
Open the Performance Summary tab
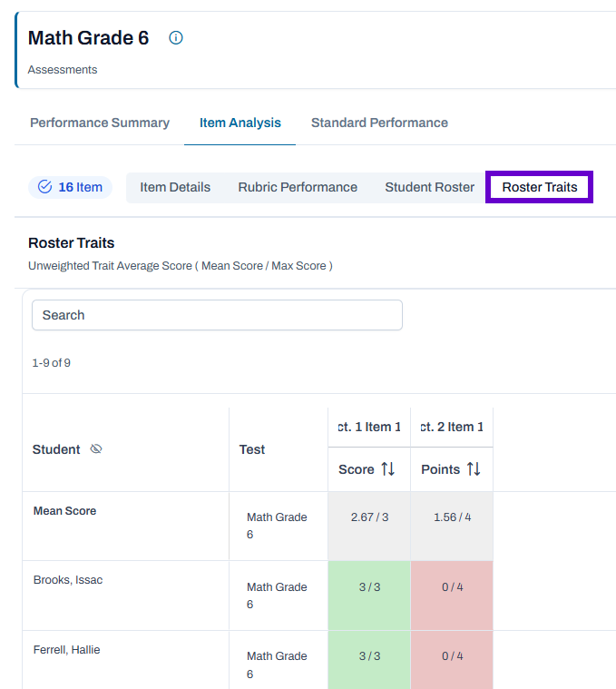click(x=100, y=123)
